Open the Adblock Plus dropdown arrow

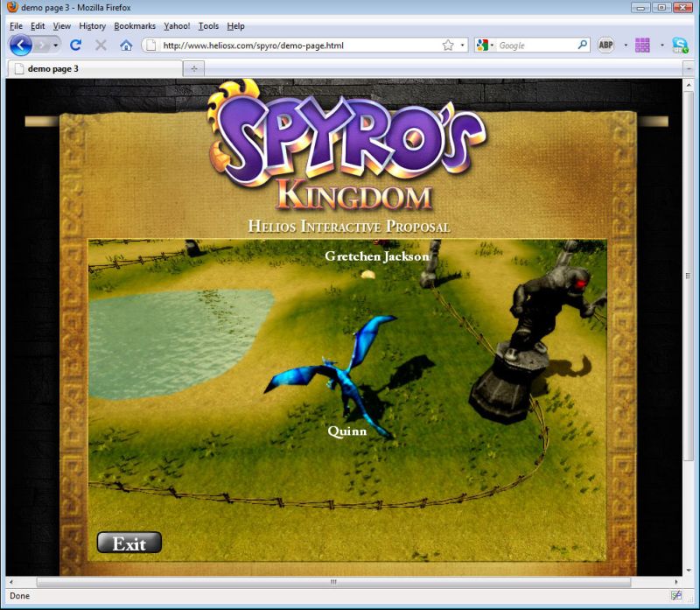coord(626,46)
